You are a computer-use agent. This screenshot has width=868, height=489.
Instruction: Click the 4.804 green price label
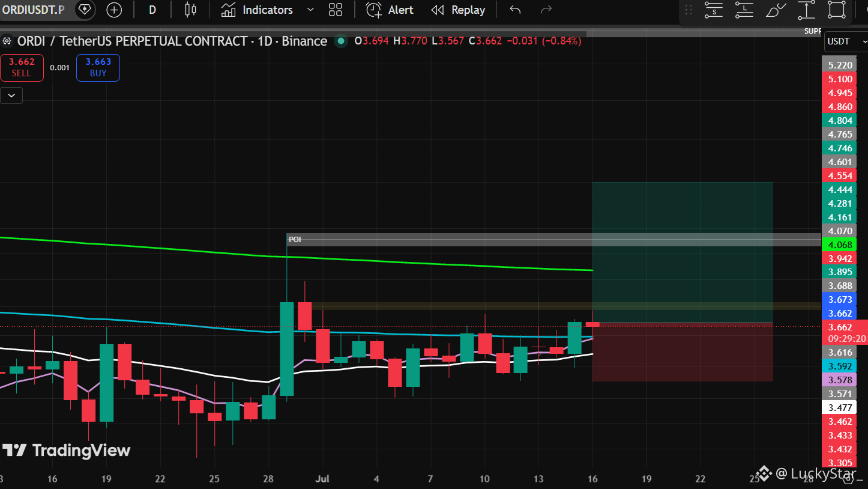[x=840, y=120]
